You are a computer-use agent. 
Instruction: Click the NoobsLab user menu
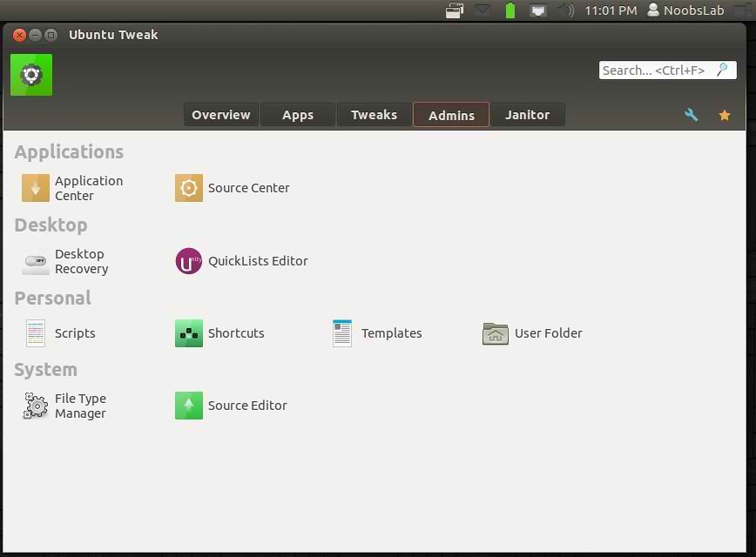pyautogui.click(x=685, y=10)
